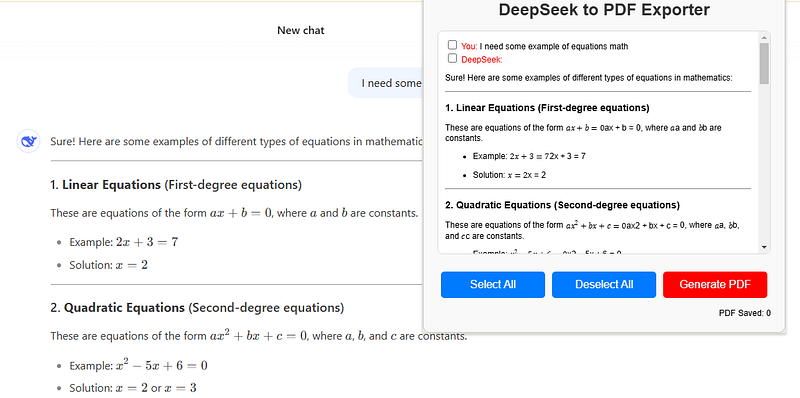This screenshot has width=800, height=398.
Task: Check the 'DeepSeek' response checkbox
Action: click(x=452, y=58)
